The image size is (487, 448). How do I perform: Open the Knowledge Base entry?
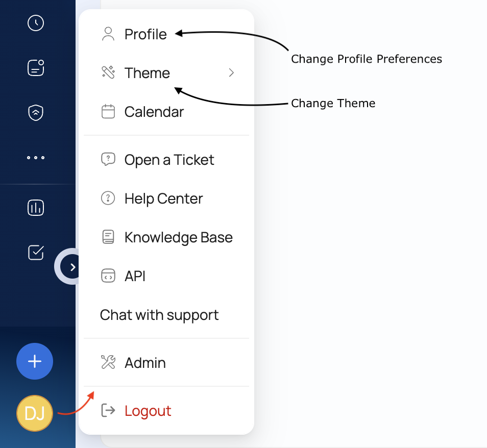(x=178, y=237)
